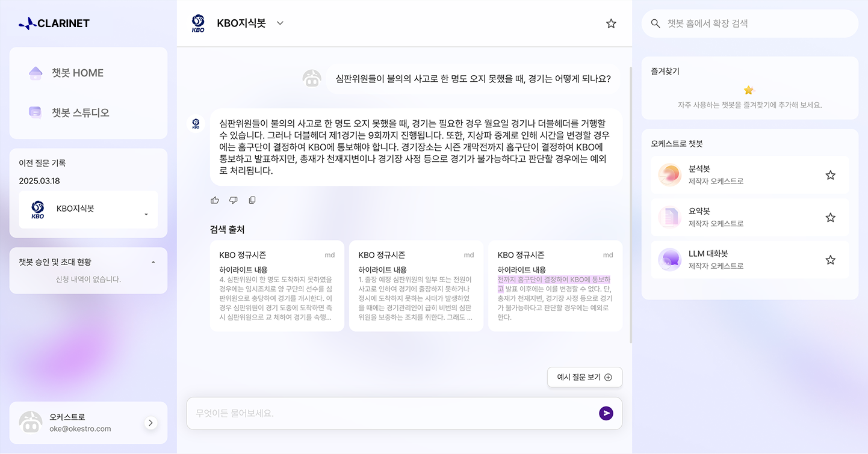Click KBO bot avatar beside the answer
This screenshot has height=454, width=868.
pyautogui.click(x=196, y=123)
